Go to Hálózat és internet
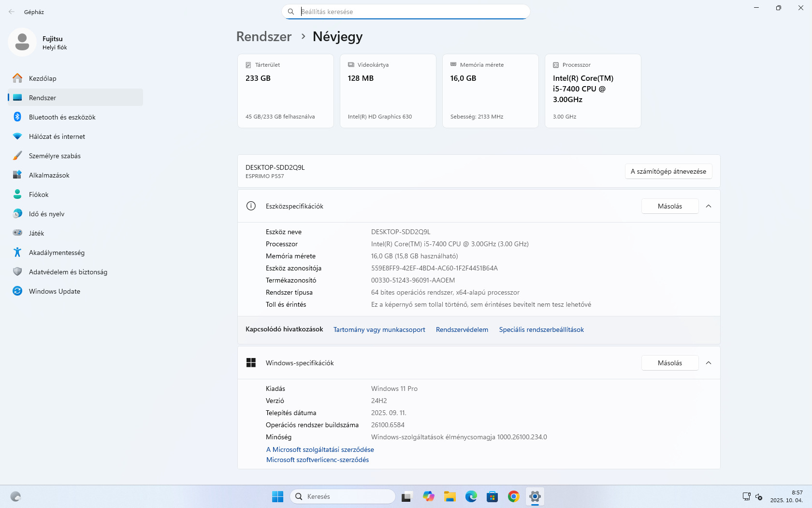 pyautogui.click(x=75, y=136)
